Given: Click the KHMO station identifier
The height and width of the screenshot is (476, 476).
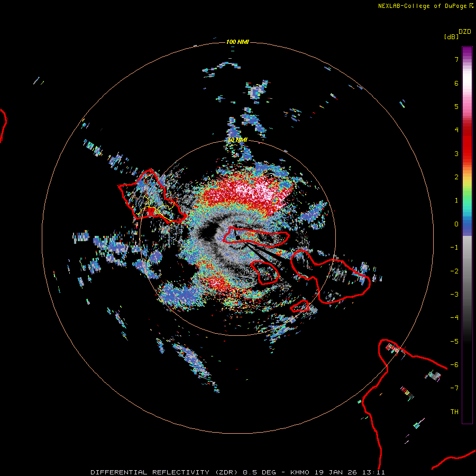Looking at the screenshot, I should click(x=300, y=472).
